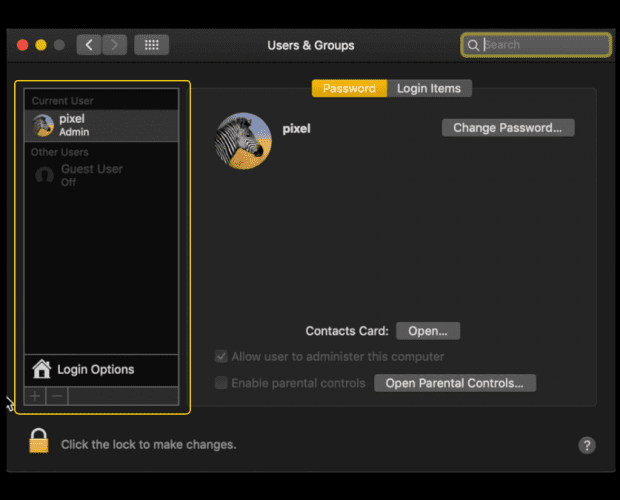This screenshot has height=500, width=620.
Task: Click the remove user minus button
Action: (x=57, y=396)
